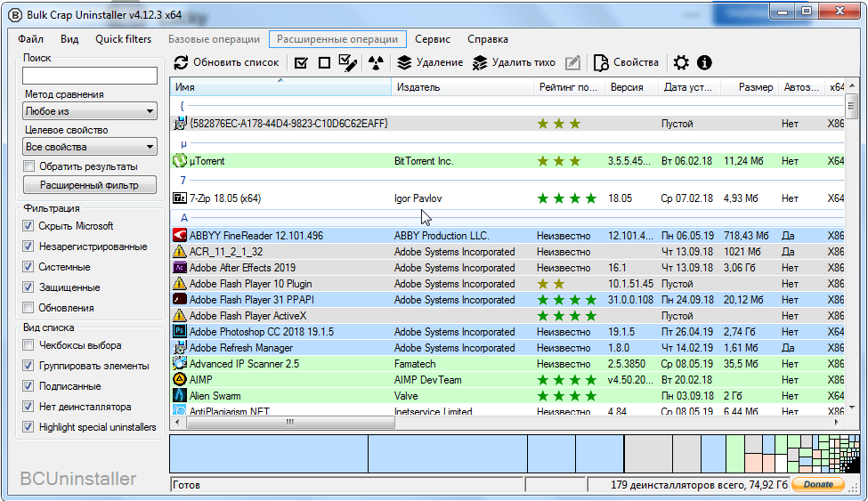
Task: Toggle the Подписанные checkbox
Action: tap(28, 386)
